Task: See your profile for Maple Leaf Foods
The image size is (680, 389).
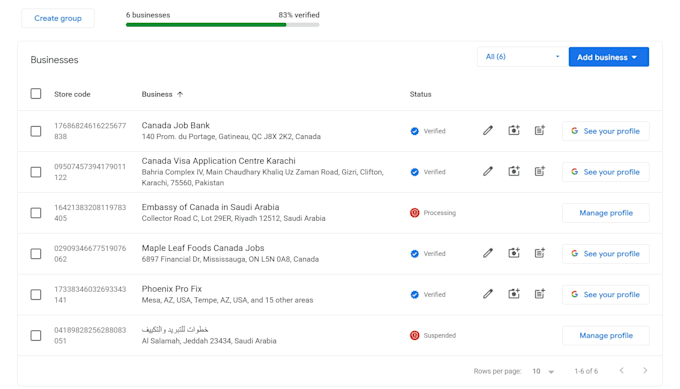Action: pos(606,254)
